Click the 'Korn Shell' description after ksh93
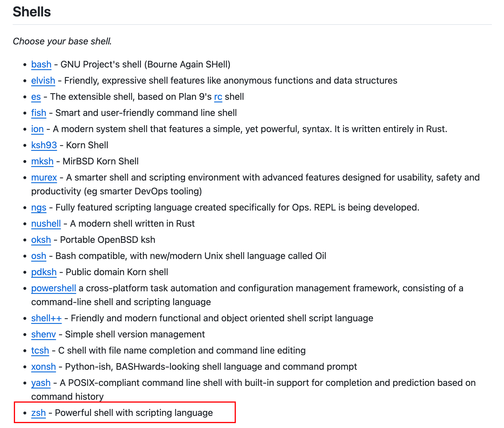 (87, 145)
